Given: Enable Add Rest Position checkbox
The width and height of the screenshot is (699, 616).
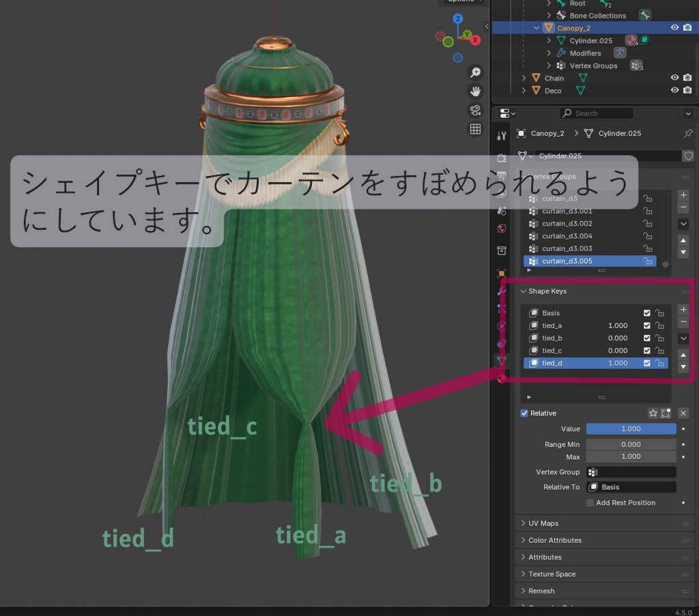Looking at the screenshot, I should click(590, 503).
